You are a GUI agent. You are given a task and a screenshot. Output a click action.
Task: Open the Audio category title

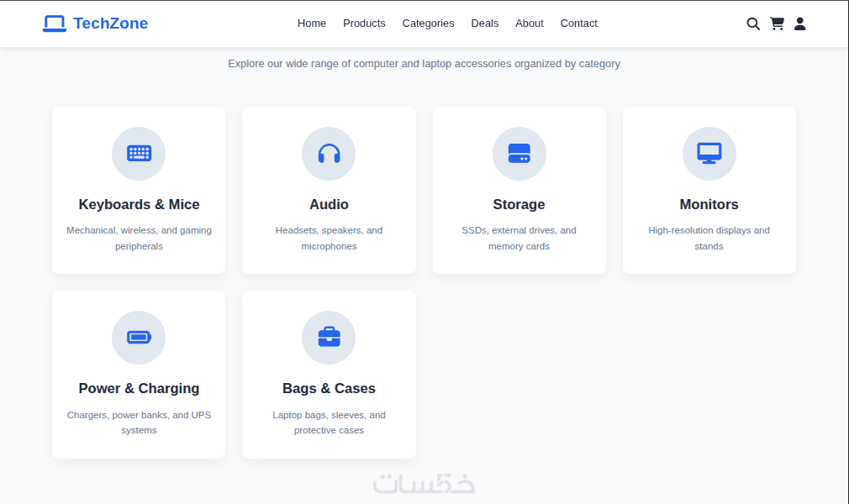(329, 204)
